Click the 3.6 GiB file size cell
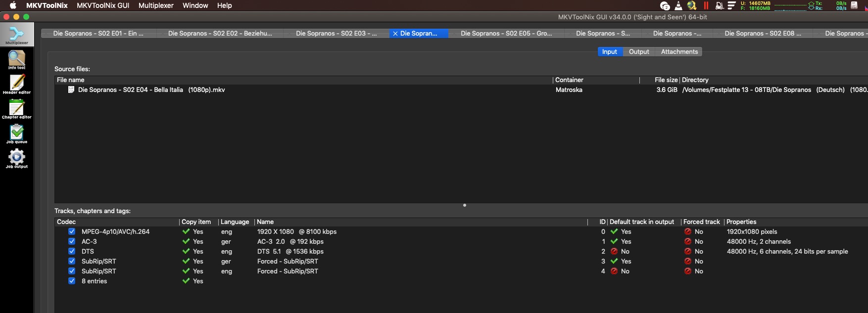The image size is (868, 313). pos(667,89)
